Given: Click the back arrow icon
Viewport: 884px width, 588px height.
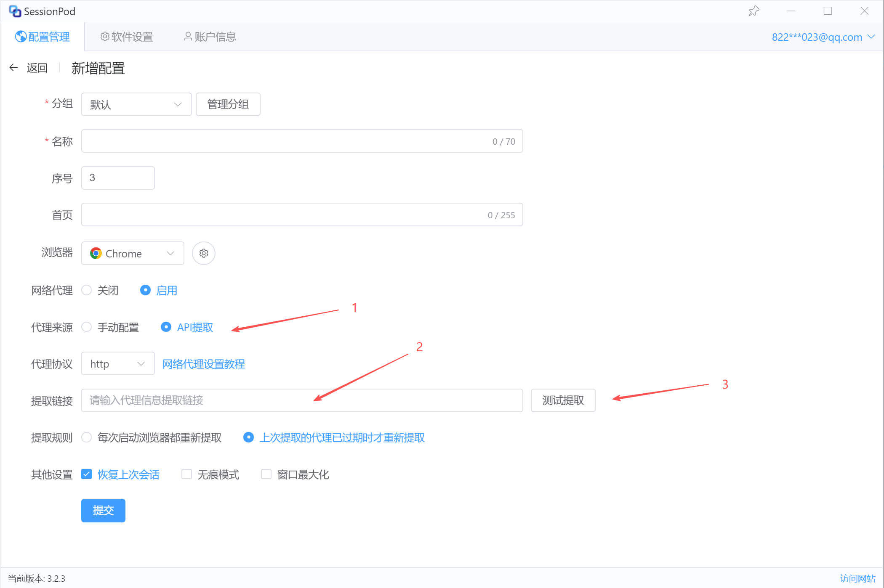Looking at the screenshot, I should 13,68.
